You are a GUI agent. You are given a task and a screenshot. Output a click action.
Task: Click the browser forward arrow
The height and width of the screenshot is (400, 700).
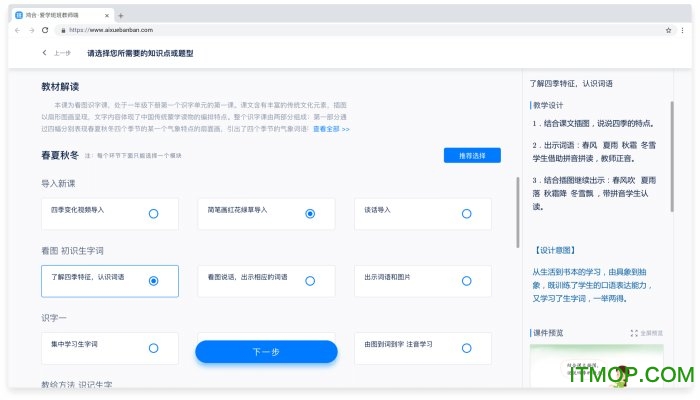[x=32, y=30]
